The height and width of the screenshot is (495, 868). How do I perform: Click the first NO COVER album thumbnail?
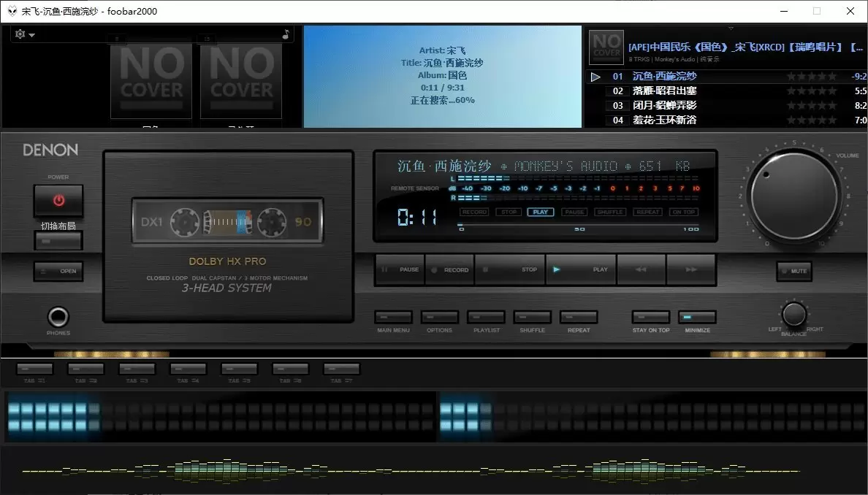tap(151, 81)
